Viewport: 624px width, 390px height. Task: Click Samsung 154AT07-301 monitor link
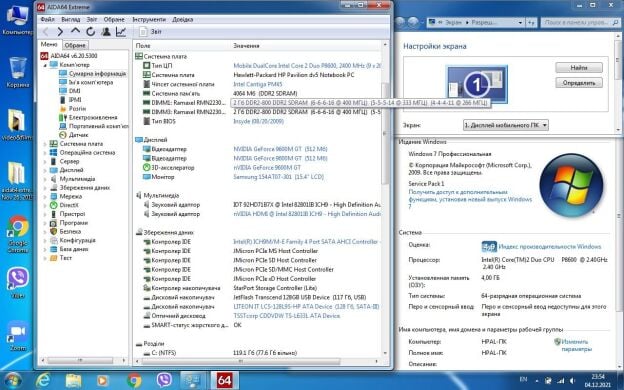278,177
